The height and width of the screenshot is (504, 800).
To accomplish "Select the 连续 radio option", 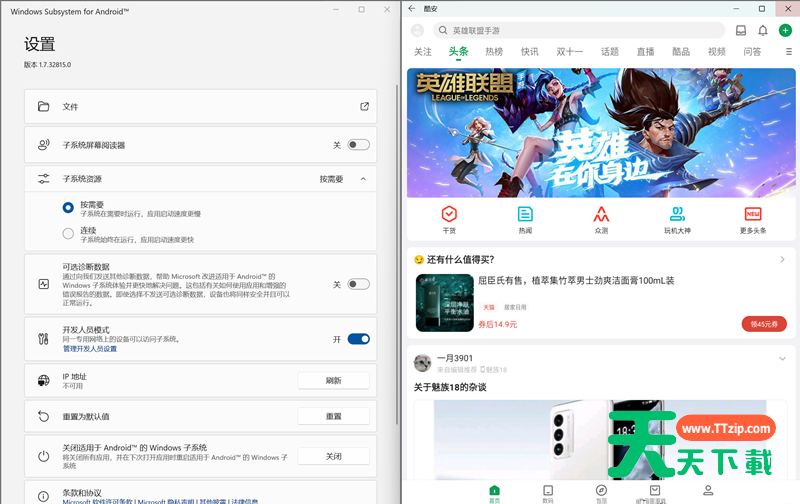I will 68,234.
